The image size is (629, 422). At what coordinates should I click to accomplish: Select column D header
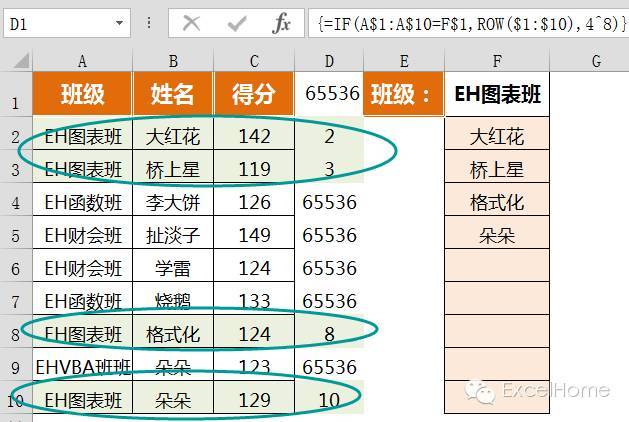pos(329,61)
